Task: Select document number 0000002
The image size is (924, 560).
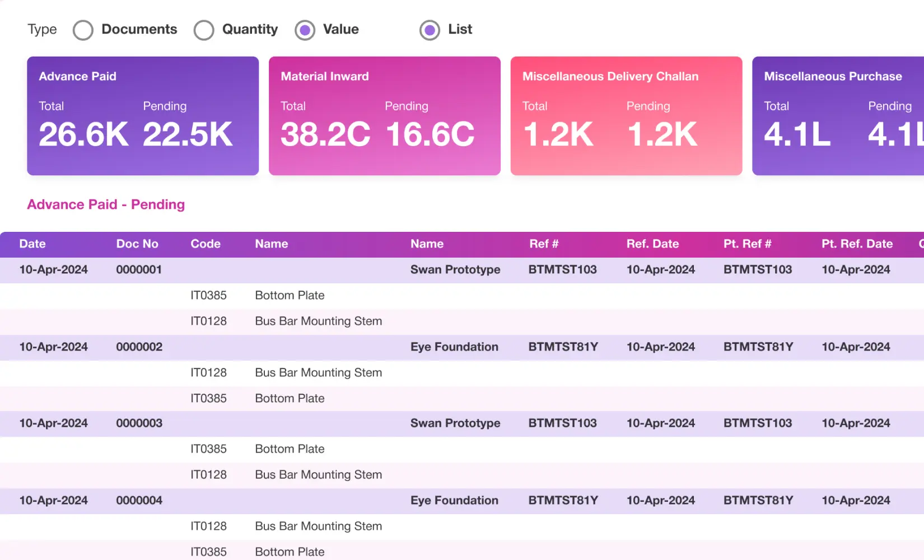Action: click(139, 347)
